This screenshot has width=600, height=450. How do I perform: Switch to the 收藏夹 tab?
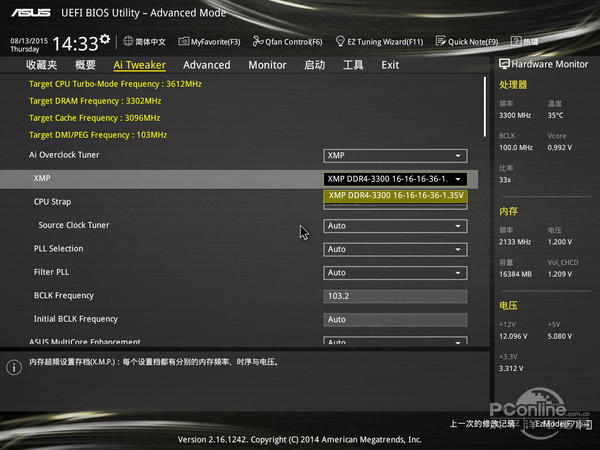(x=42, y=65)
